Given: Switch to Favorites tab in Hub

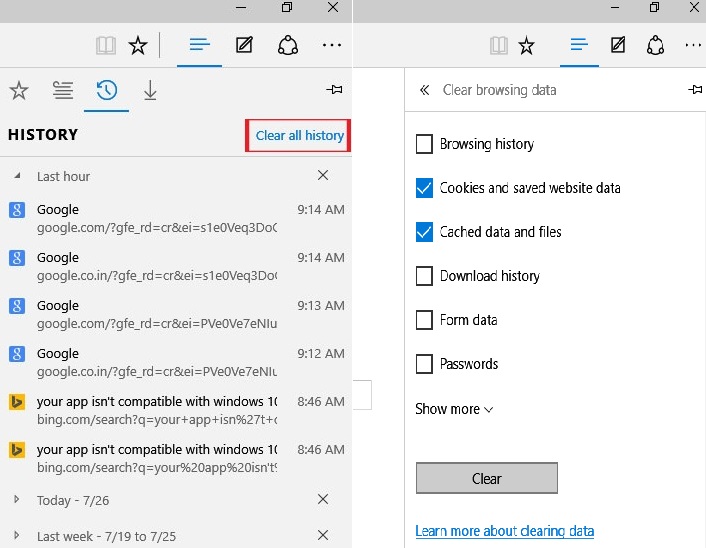Looking at the screenshot, I should 19,91.
